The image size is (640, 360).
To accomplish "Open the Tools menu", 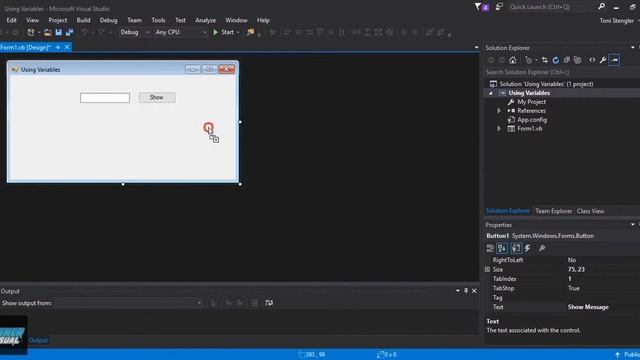I will (x=158, y=20).
